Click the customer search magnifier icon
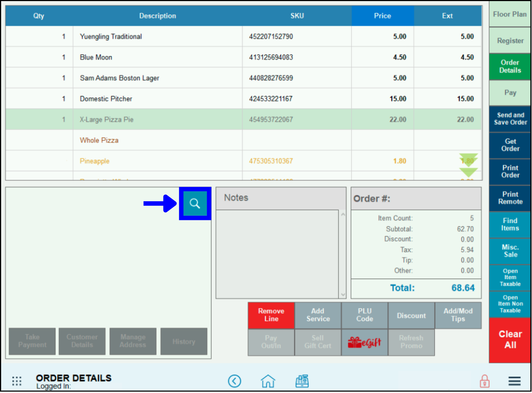Screen dimensions: 532x393 195,203
